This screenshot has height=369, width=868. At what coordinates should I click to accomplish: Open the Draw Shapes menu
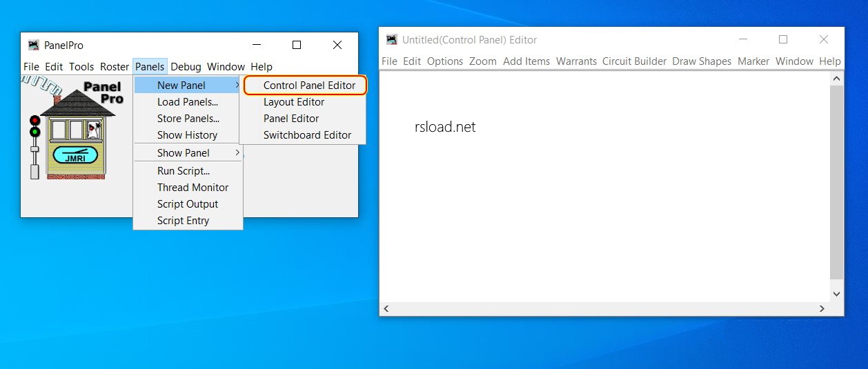click(x=702, y=61)
